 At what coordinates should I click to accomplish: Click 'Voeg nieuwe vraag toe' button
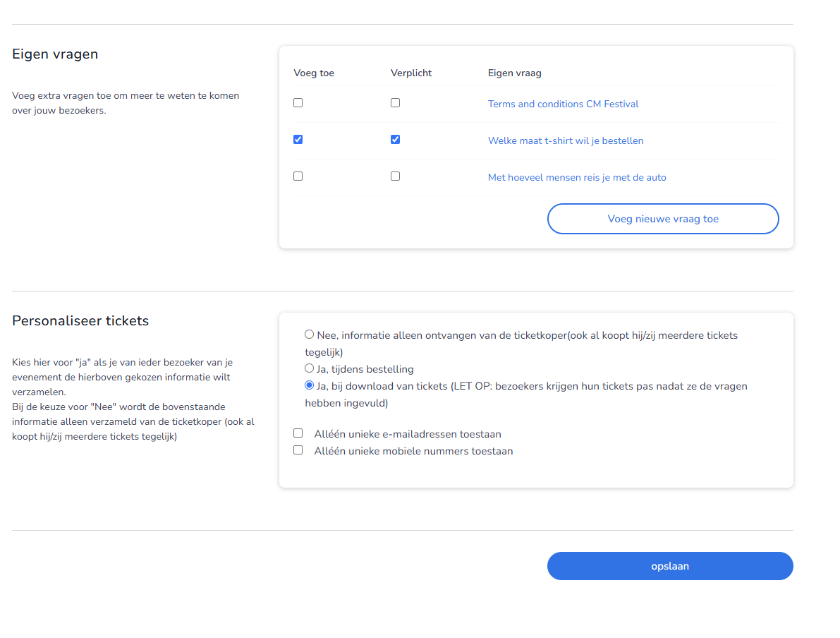tap(662, 219)
